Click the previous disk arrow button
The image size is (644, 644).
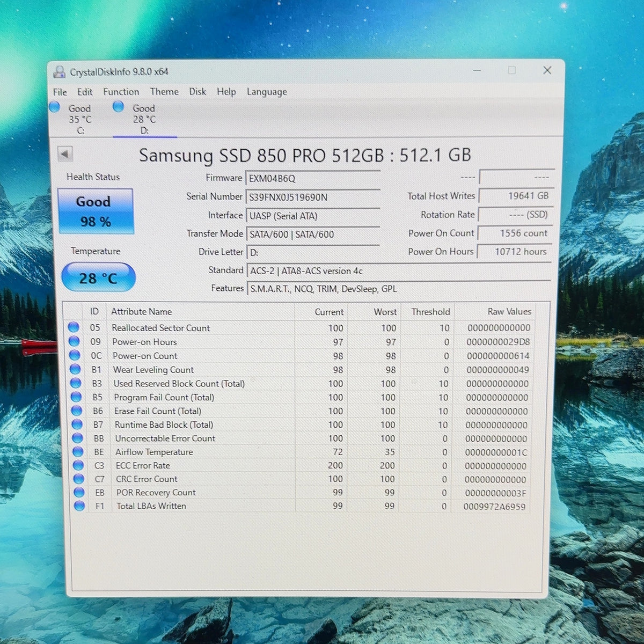65,155
